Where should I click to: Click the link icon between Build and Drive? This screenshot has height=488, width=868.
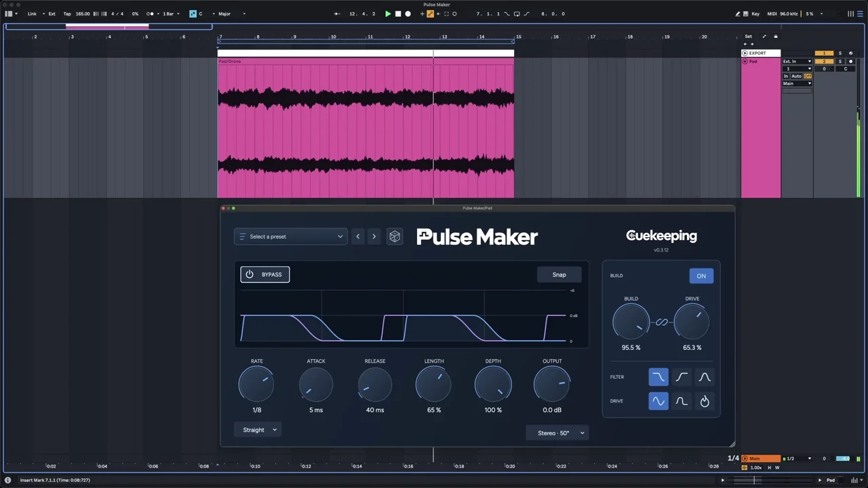661,323
